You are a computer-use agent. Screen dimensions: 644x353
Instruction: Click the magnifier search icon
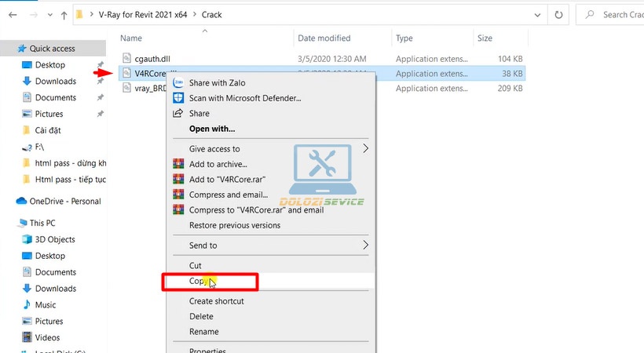click(x=590, y=15)
